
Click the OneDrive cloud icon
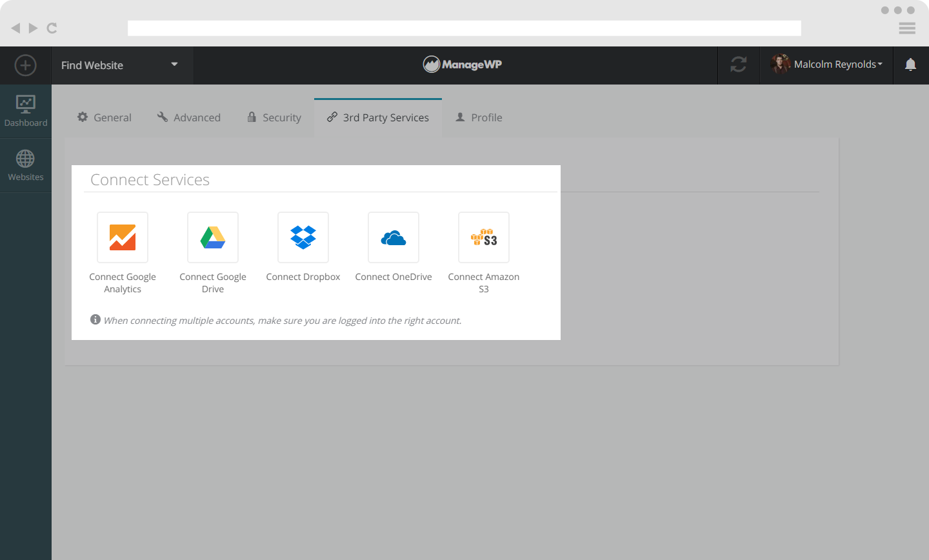394,237
